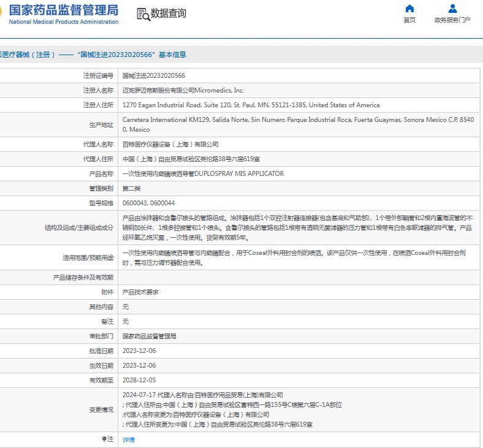Click the page heading 基本信息 title
Image resolution: width=483 pixels, height=448 pixels.
click(172, 55)
